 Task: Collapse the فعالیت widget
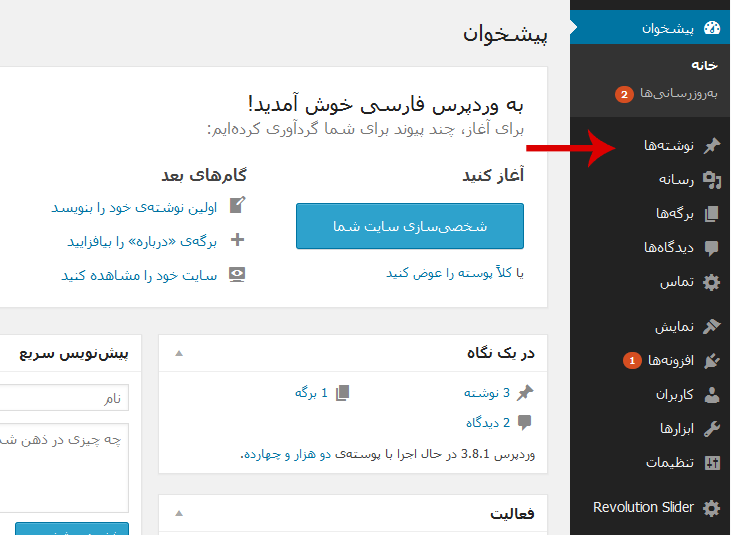point(179,513)
